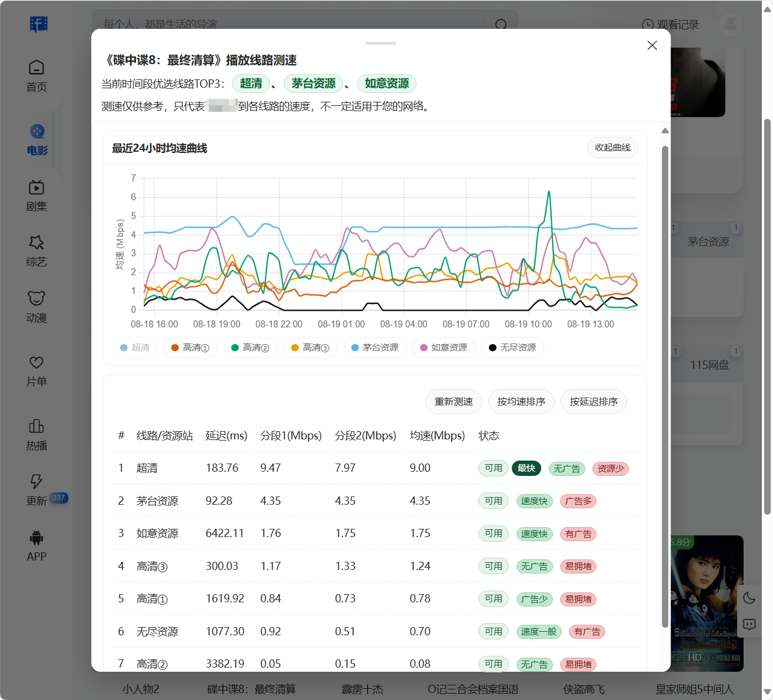Open 热播 trending chart icon
Viewport: 773px width, 700px height.
(x=36, y=426)
